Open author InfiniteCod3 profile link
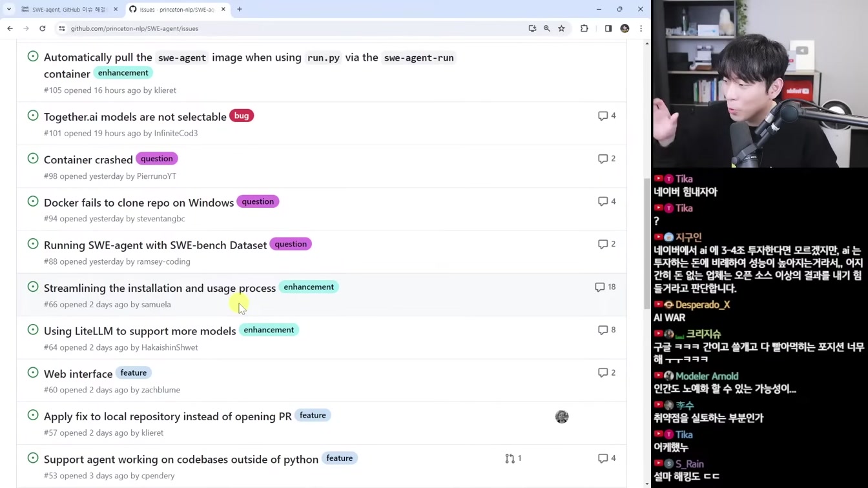The height and width of the screenshot is (488, 868). [x=176, y=133]
